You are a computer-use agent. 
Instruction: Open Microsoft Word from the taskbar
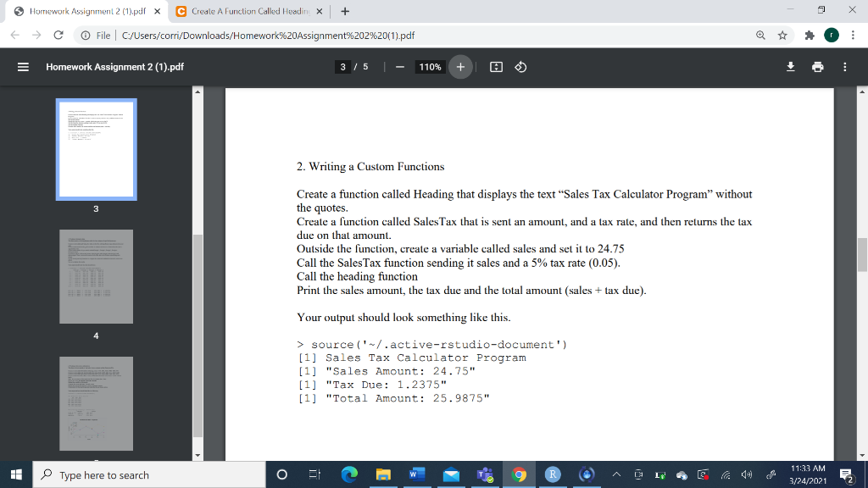click(x=417, y=474)
